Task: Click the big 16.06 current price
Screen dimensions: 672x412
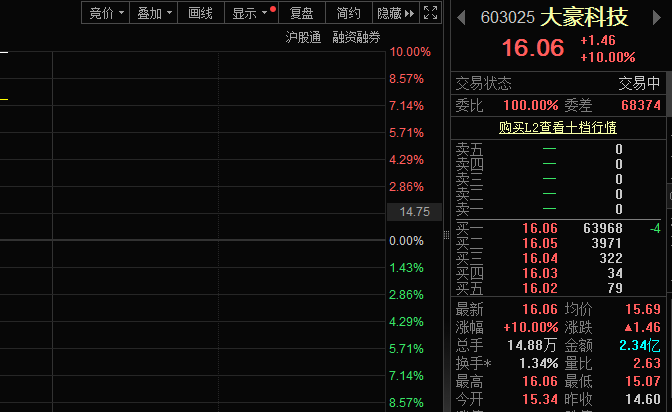Action: pyautogui.click(x=533, y=48)
